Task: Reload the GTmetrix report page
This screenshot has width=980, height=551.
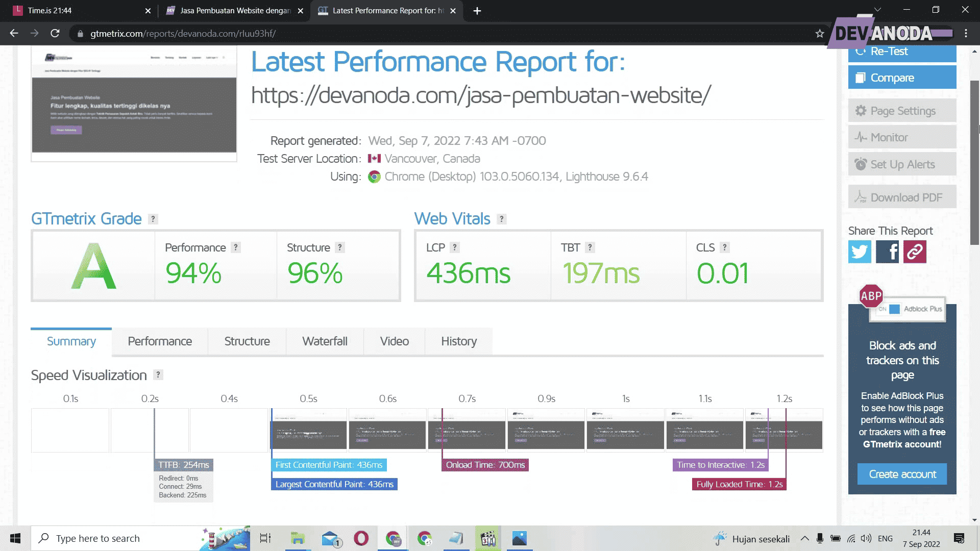Action: click(55, 33)
